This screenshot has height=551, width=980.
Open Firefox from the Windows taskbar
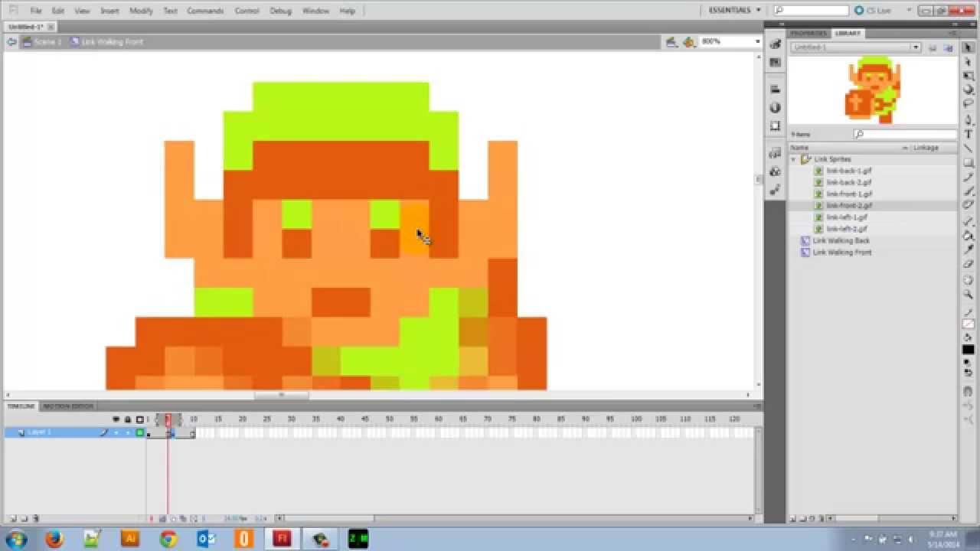pyautogui.click(x=54, y=539)
